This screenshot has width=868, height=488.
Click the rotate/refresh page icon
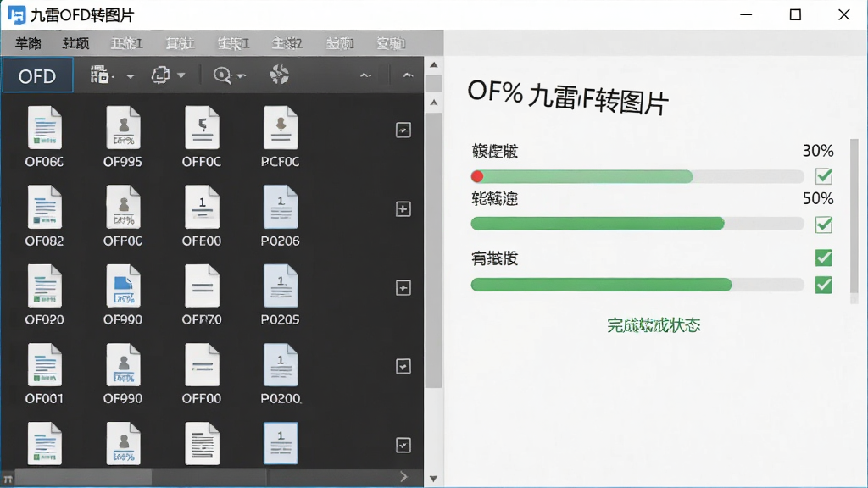(160, 75)
